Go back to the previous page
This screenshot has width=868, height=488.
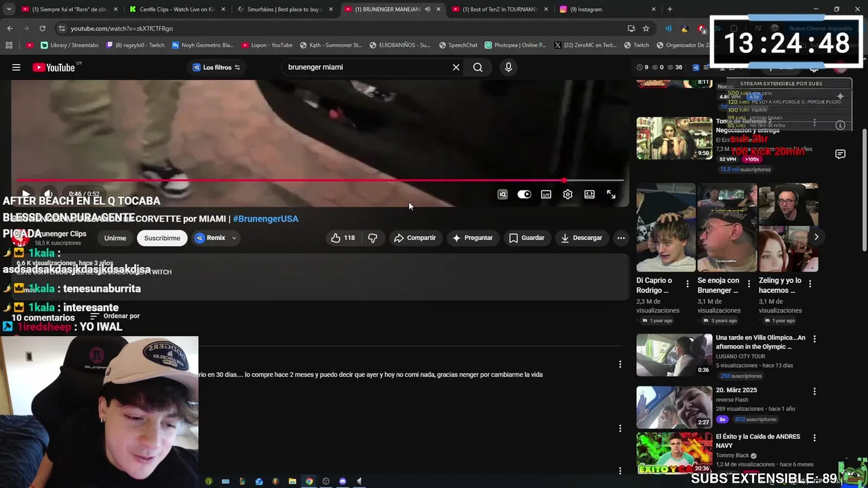tap(9, 28)
